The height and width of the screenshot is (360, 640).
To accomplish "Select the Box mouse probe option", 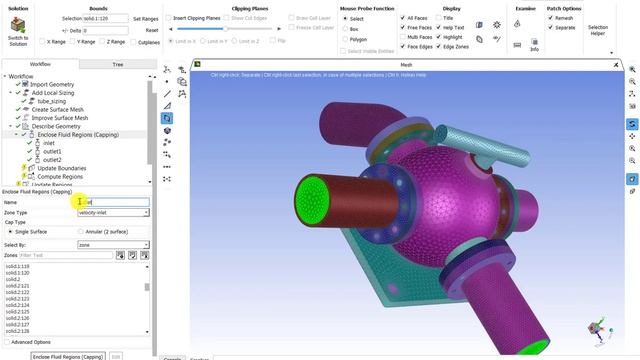I will point(345,29).
